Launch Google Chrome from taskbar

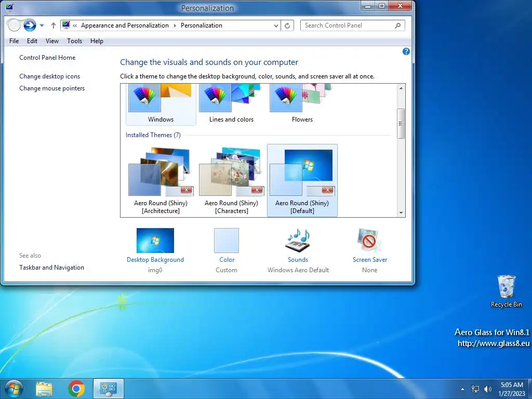click(x=76, y=389)
